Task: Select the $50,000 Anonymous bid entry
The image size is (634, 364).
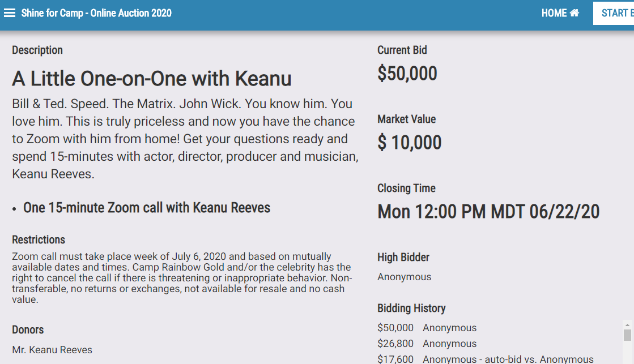Action: click(x=427, y=328)
